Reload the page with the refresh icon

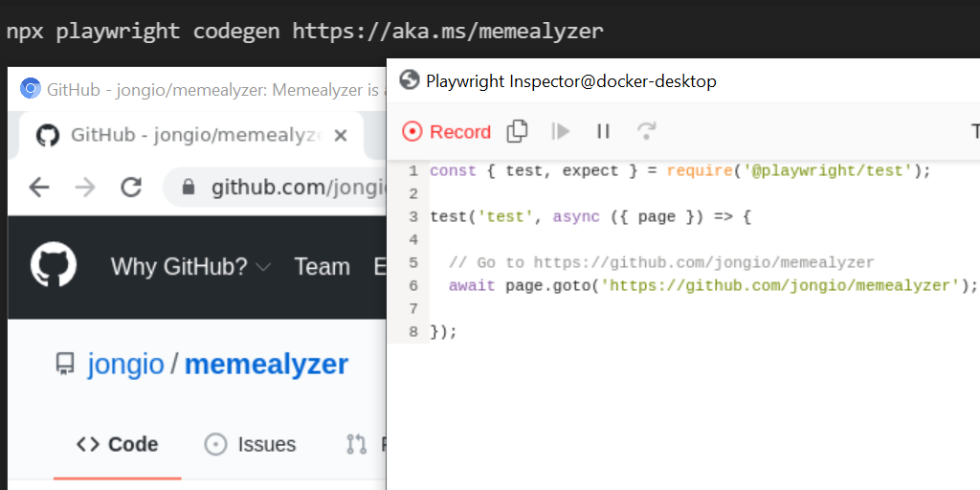[x=131, y=187]
